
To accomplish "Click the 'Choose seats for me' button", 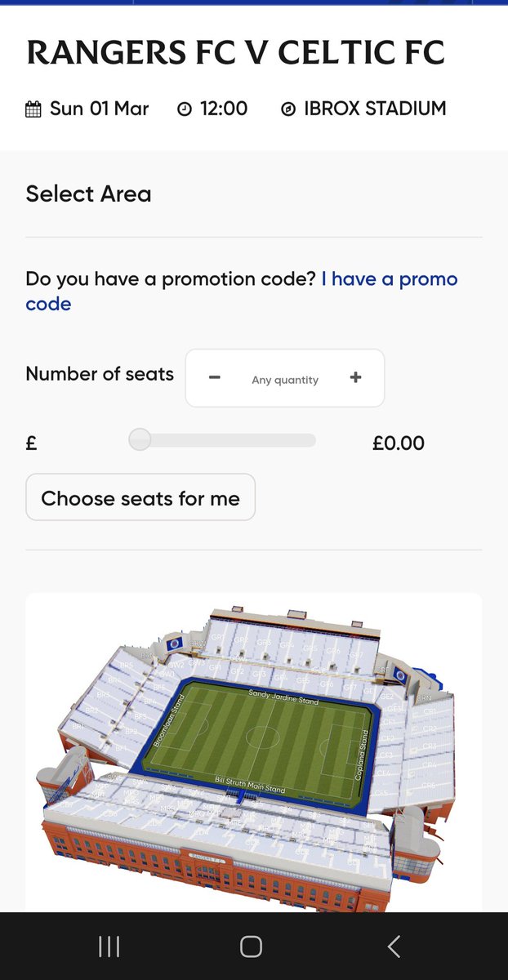I will pyautogui.click(x=140, y=497).
